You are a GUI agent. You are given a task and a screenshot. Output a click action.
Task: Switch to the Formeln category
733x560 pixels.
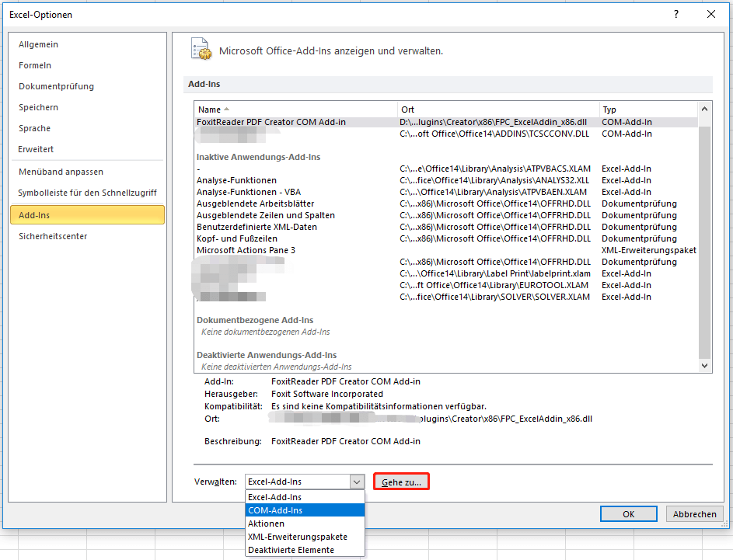35,66
